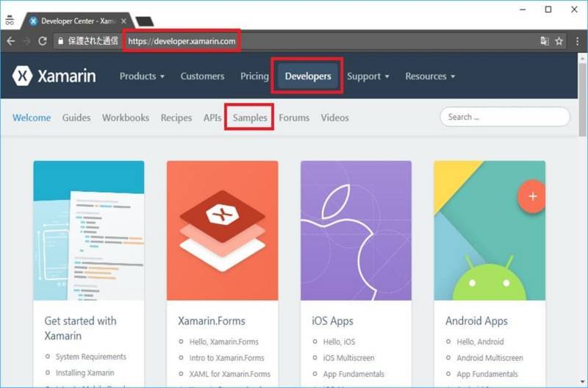
Task: Open the XAML for Xamarin.Forms link
Action: coord(230,374)
